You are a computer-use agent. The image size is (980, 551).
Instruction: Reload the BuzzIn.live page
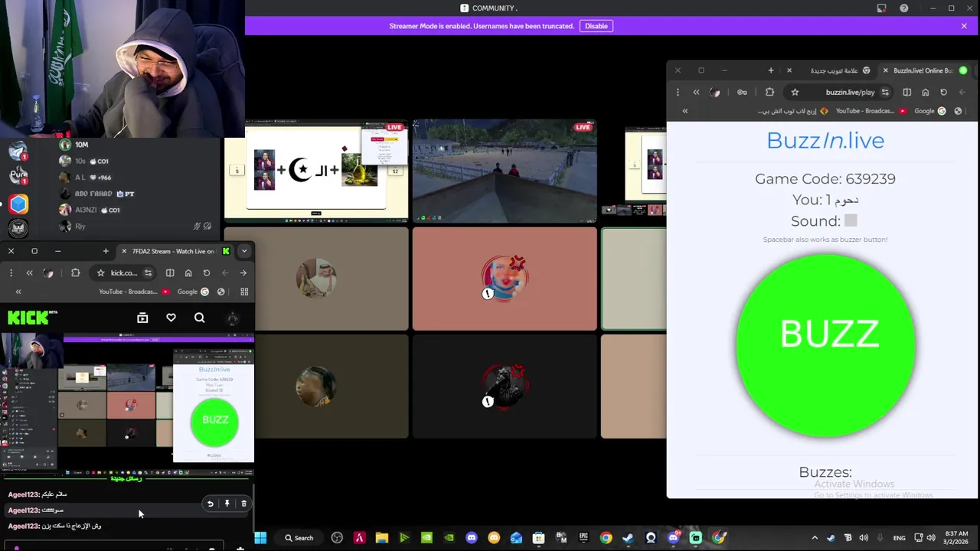tap(943, 92)
